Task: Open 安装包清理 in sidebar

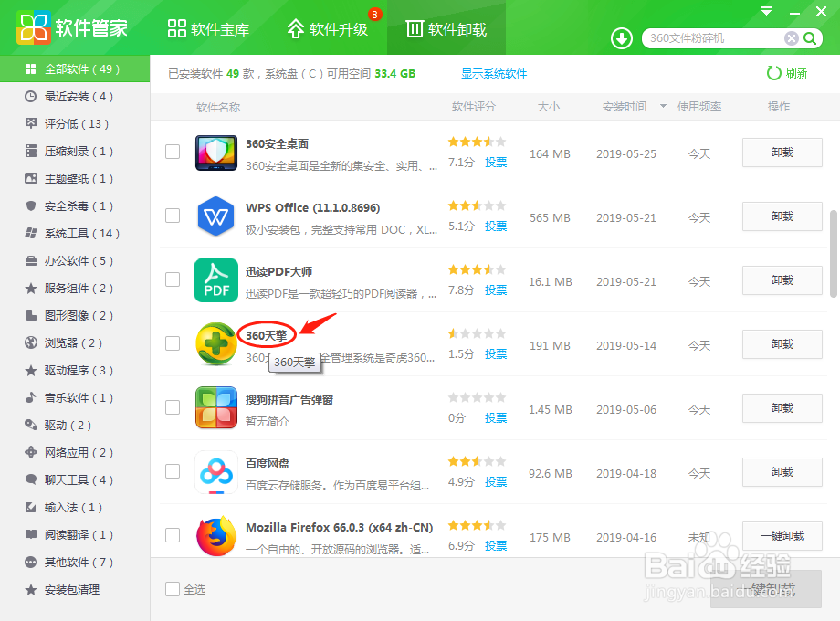Action: coord(75,590)
